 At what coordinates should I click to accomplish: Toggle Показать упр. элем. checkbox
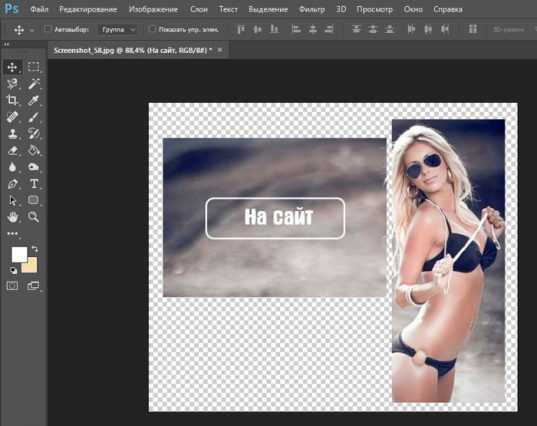[152, 29]
